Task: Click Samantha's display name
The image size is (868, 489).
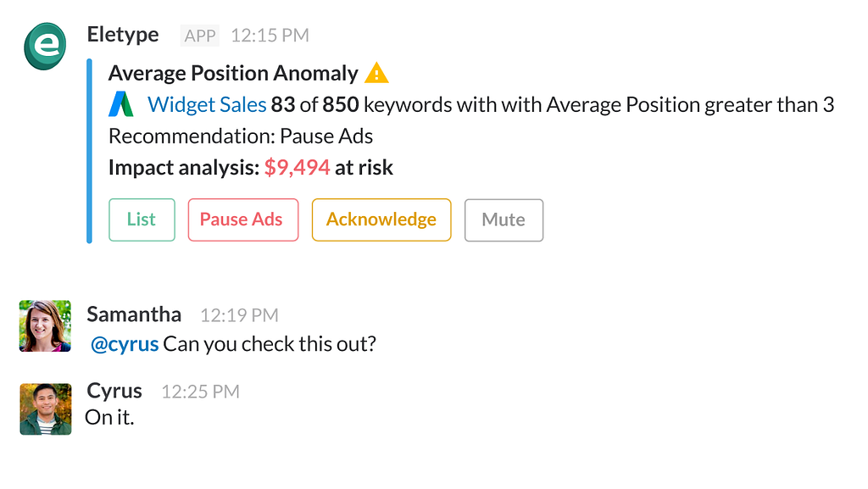Action: [134, 314]
